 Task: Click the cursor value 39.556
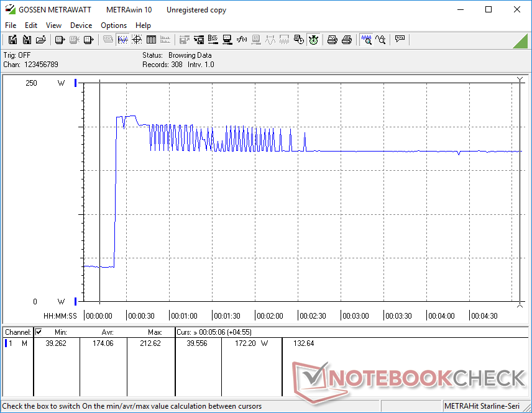(197, 343)
